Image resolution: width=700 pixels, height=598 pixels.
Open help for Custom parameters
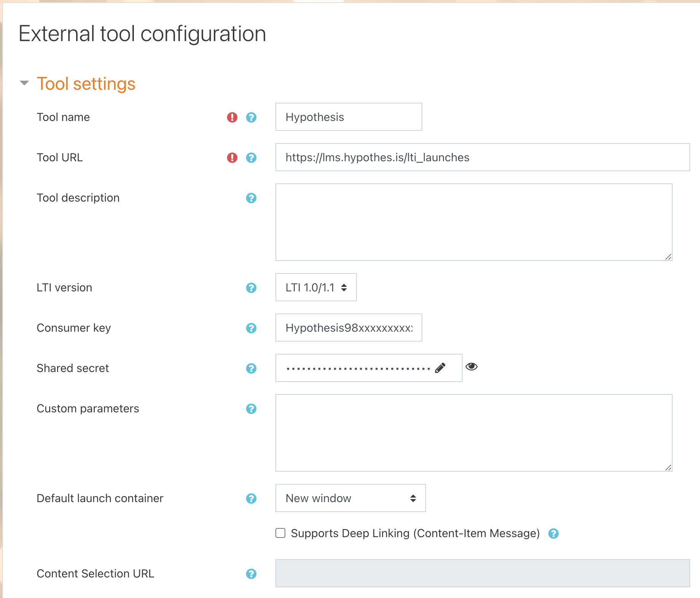click(251, 409)
